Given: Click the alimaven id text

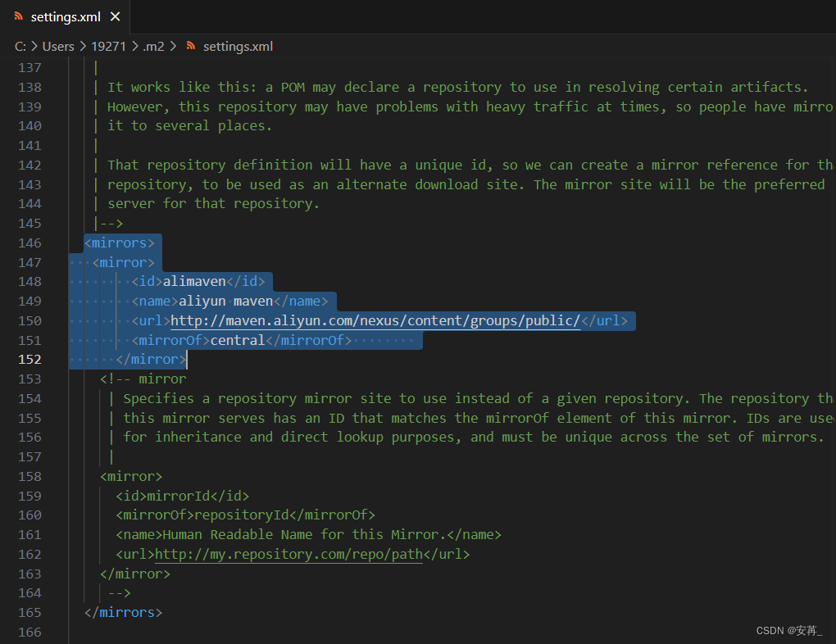Looking at the screenshot, I should coord(194,282).
